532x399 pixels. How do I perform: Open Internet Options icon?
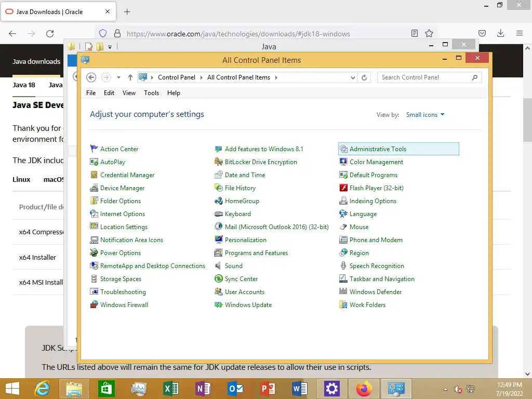click(x=94, y=214)
